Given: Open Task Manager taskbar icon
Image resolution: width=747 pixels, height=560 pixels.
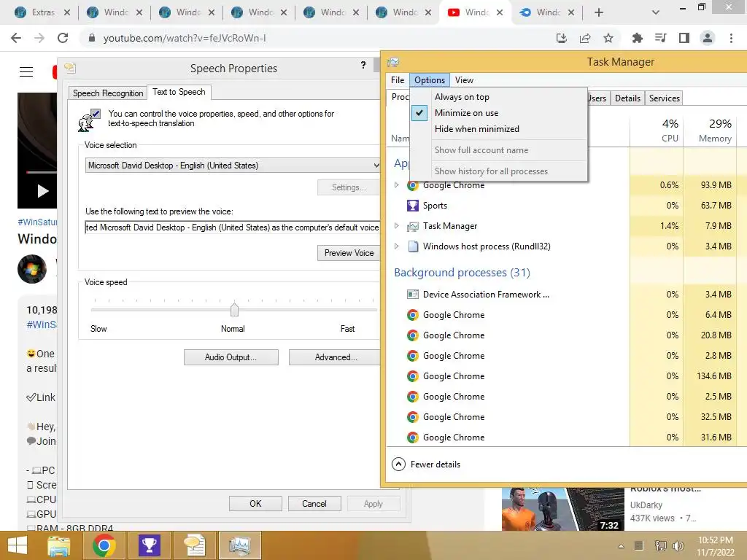Looking at the screenshot, I should pos(239,545).
